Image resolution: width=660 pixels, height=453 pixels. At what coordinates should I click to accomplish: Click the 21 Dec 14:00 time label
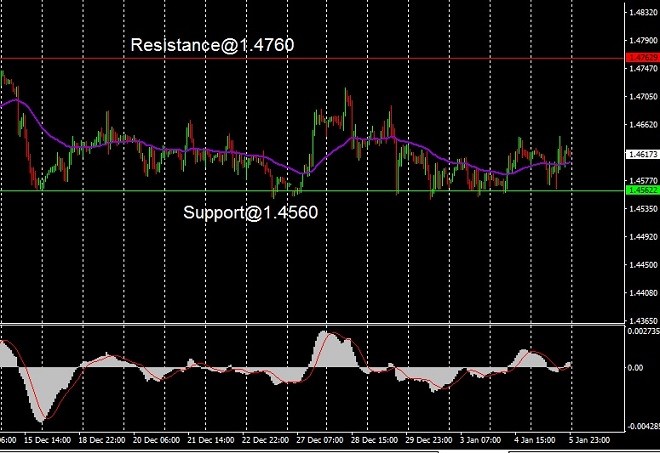[210, 440]
